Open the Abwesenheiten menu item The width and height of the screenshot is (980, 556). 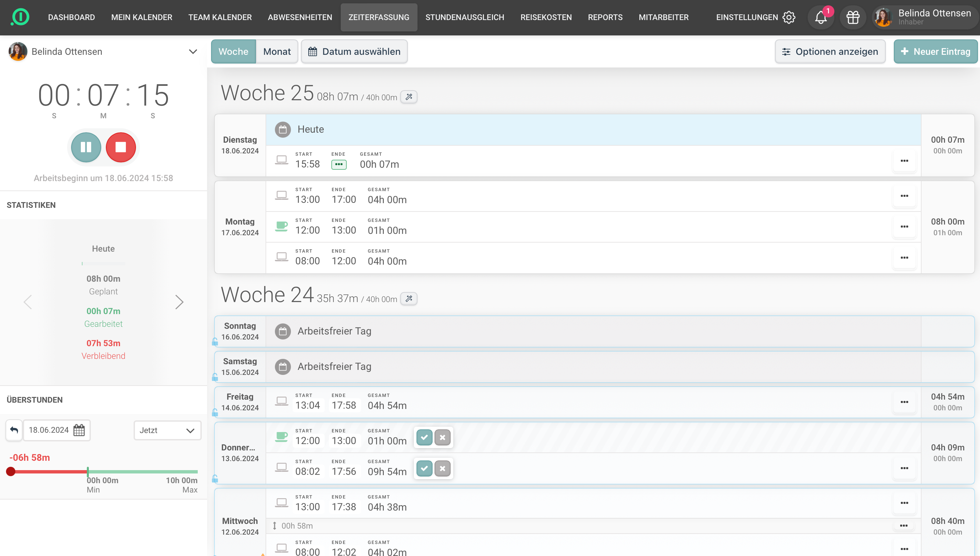300,17
